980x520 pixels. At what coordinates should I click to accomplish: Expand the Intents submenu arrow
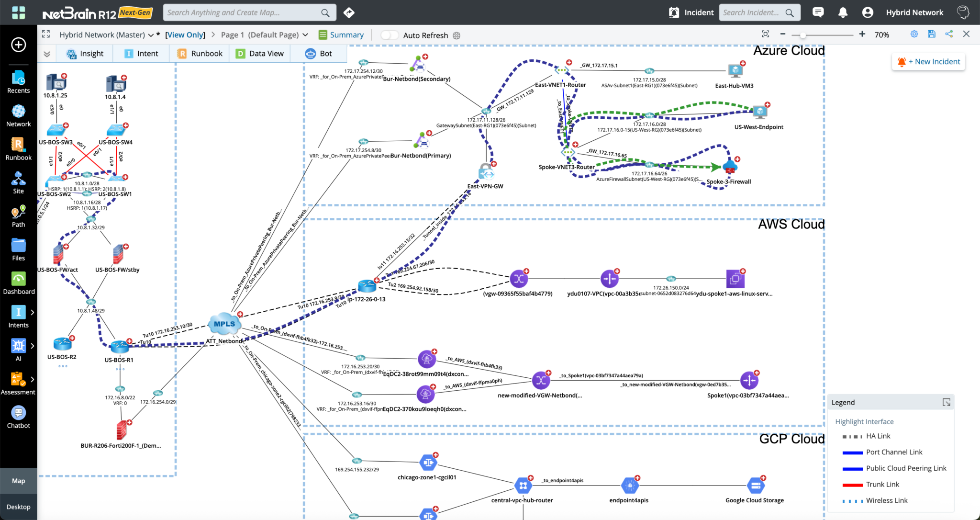[x=33, y=312]
